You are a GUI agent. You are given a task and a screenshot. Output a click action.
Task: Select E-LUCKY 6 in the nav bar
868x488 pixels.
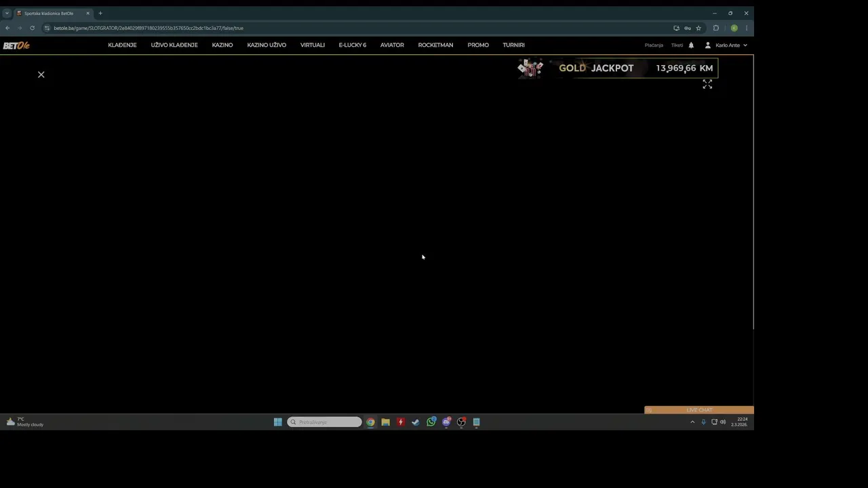coord(353,45)
